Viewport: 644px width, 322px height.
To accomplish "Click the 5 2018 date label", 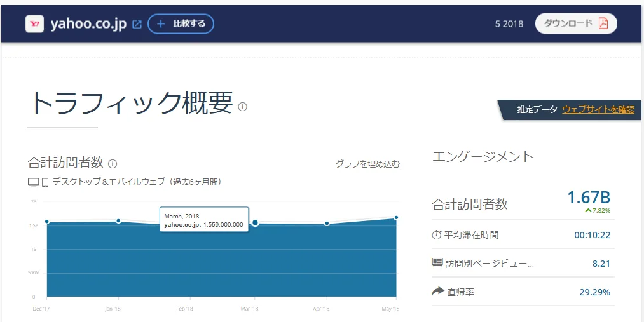I will coord(509,23).
